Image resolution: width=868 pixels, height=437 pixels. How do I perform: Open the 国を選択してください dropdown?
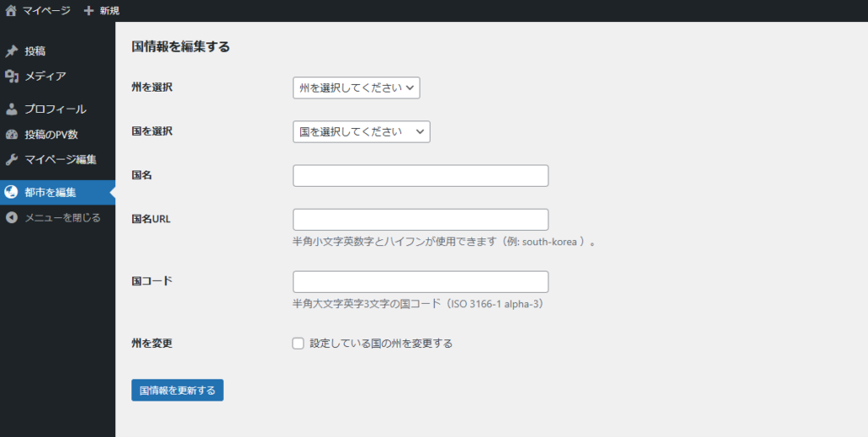coord(361,132)
